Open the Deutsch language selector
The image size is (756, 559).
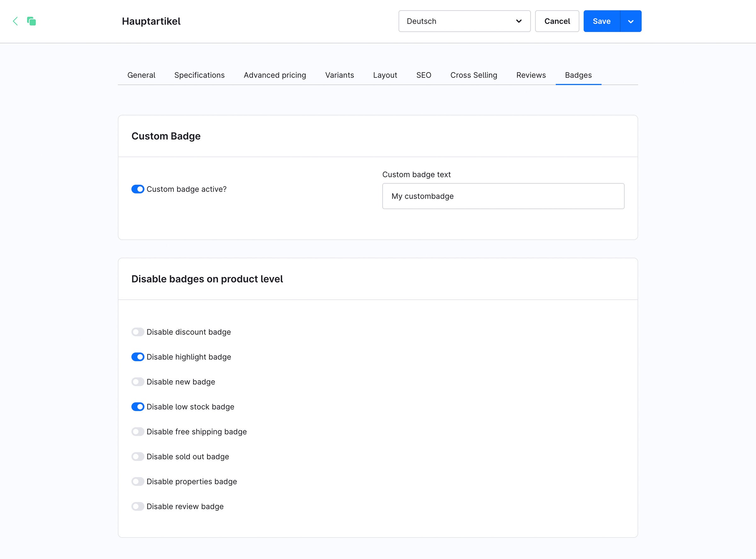(x=464, y=21)
